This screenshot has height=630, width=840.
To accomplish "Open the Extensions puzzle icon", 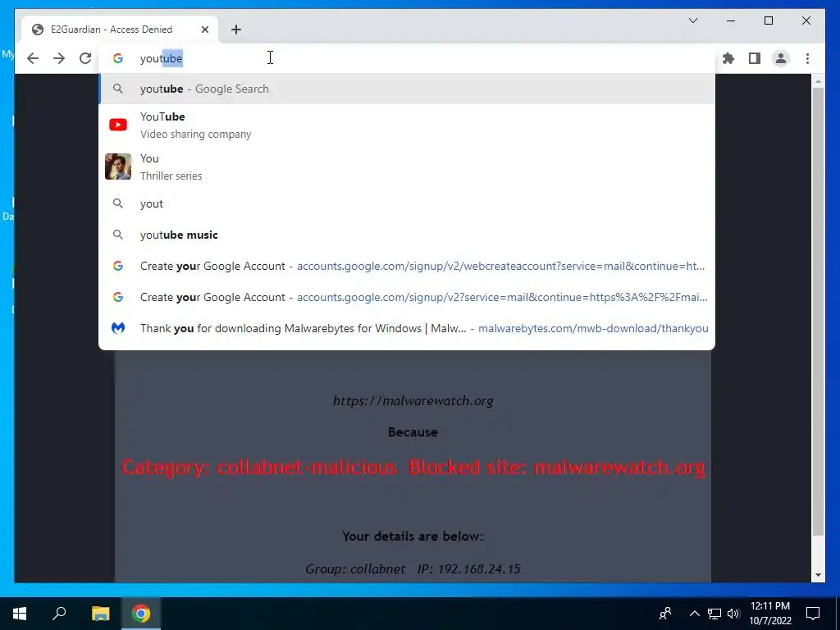I will pyautogui.click(x=728, y=58).
